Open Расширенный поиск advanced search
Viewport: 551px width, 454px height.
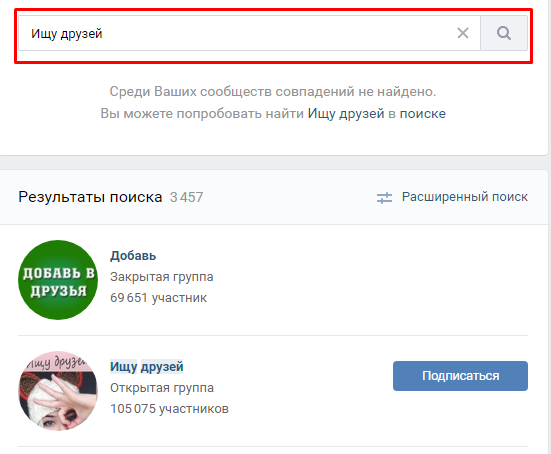point(465,197)
